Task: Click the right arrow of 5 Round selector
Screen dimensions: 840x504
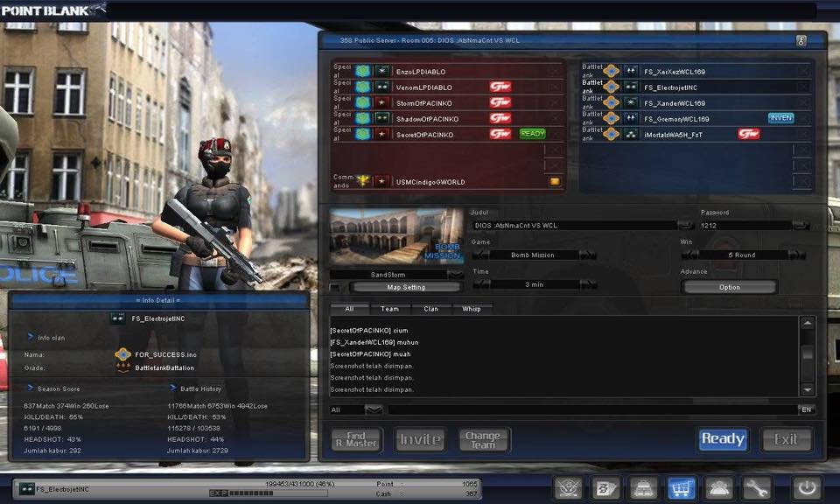Action: (796, 255)
